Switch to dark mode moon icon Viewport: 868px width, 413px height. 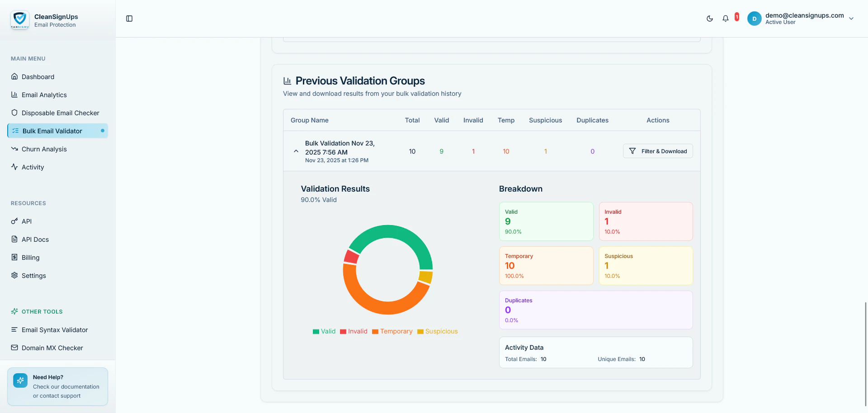pyautogui.click(x=710, y=19)
